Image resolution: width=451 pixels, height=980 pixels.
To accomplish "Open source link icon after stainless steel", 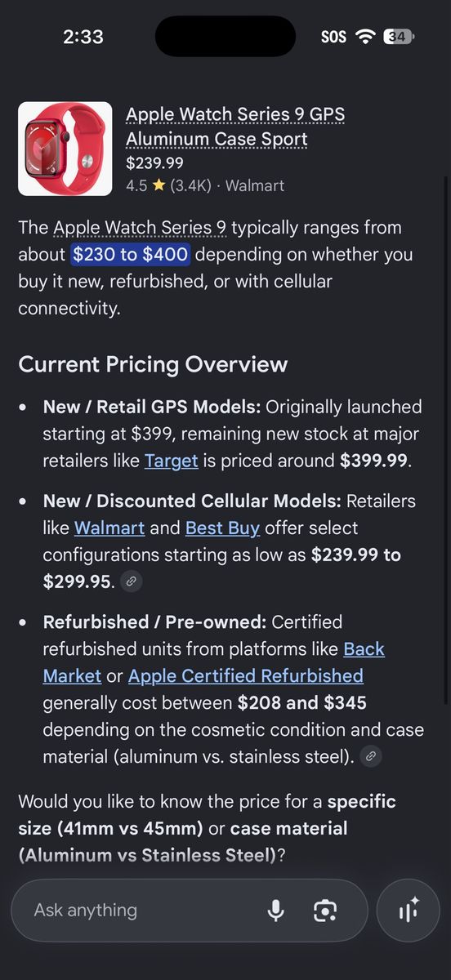I will [x=371, y=756].
